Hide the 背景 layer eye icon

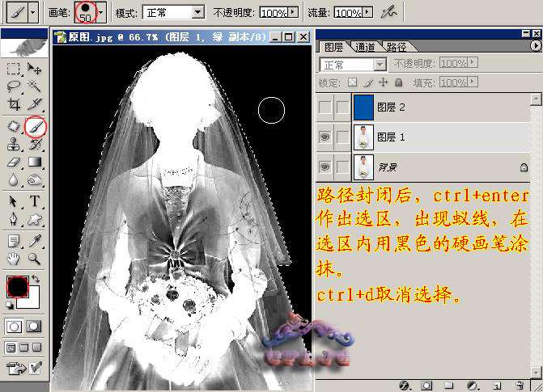pyautogui.click(x=325, y=166)
